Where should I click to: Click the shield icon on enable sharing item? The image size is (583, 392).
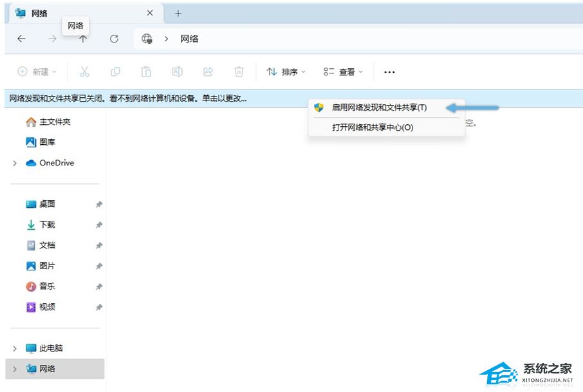tap(319, 108)
